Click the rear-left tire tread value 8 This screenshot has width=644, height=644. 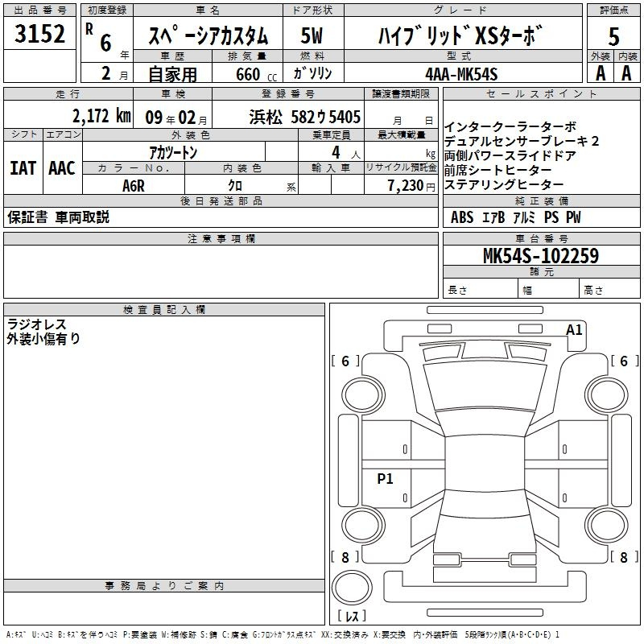point(345,557)
